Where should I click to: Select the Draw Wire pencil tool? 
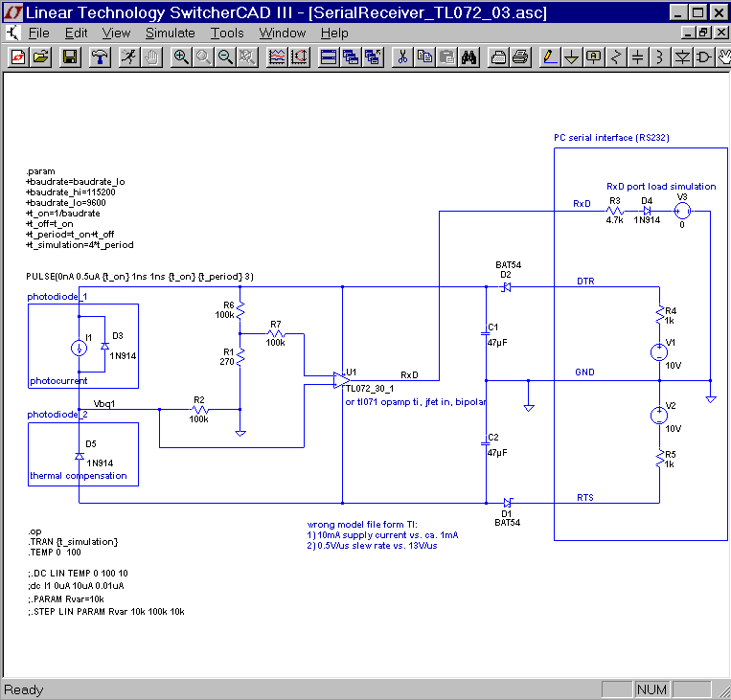(x=549, y=56)
